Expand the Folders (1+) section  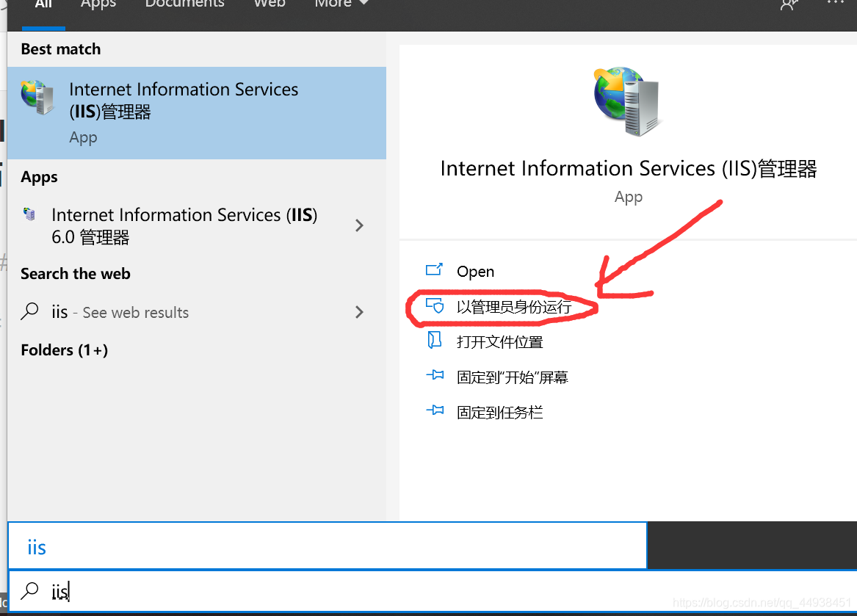click(x=64, y=349)
